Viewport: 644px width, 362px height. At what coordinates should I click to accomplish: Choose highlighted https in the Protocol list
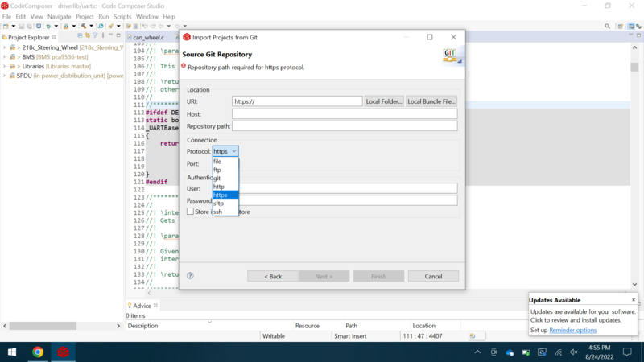pyautogui.click(x=225, y=195)
